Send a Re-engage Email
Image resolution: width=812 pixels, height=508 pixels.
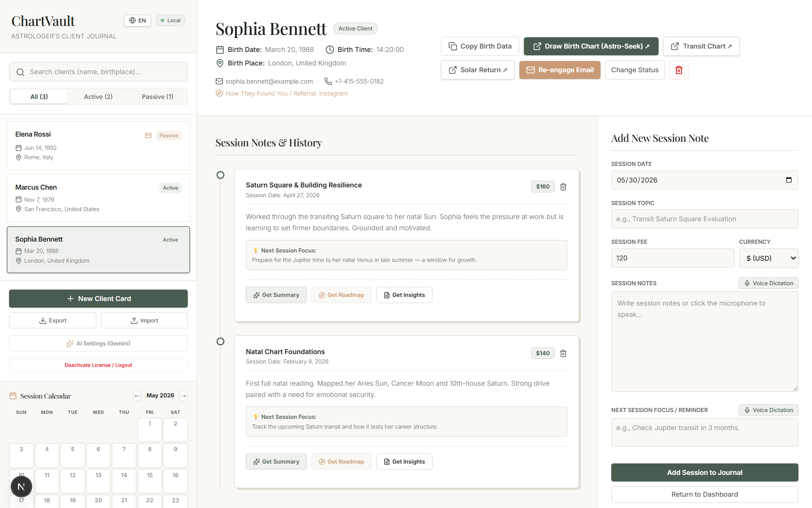[560, 70]
